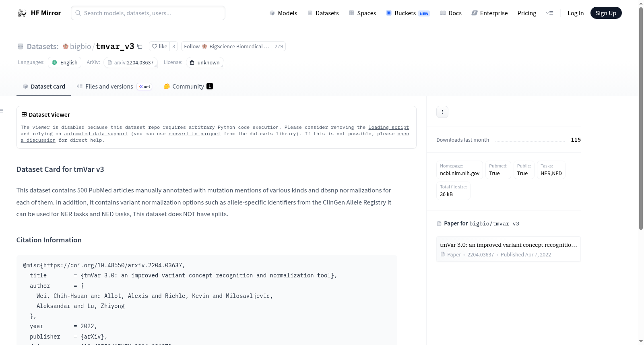The image size is (644, 345).
Task: Like the tmvar_v3 dataset
Action: tap(159, 47)
